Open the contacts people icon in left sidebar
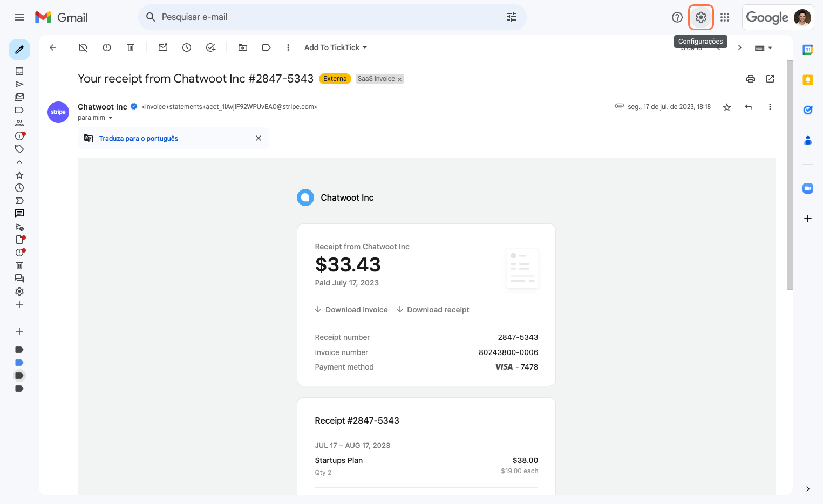Viewport: 823px width, 504px height. (x=19, y=123)
